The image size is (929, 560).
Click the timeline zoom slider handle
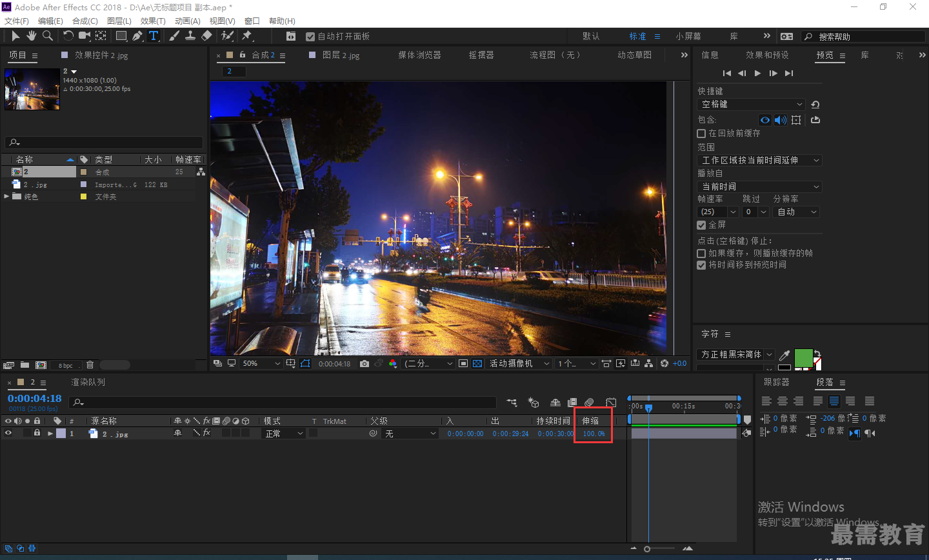647,549
